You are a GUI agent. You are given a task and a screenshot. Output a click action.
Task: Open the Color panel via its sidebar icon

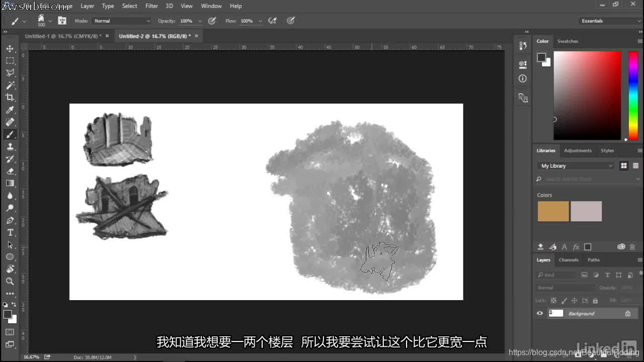point(543,41)
